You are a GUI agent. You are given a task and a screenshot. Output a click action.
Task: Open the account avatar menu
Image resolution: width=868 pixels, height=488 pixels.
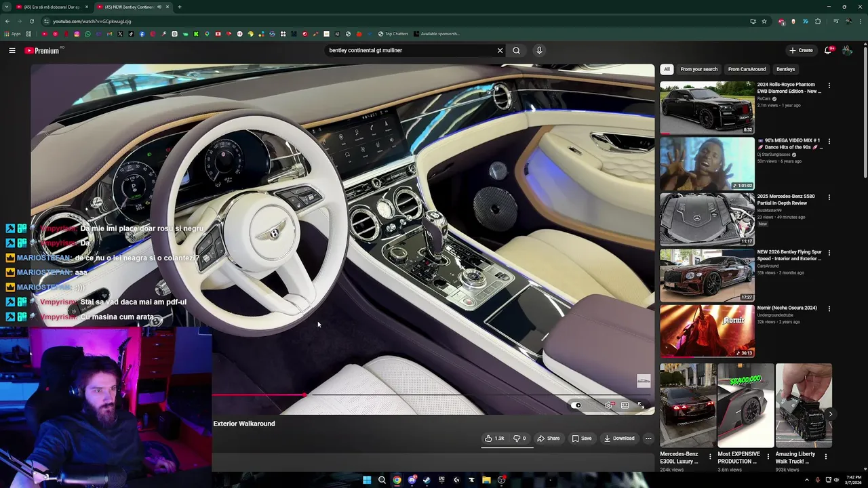848,50
